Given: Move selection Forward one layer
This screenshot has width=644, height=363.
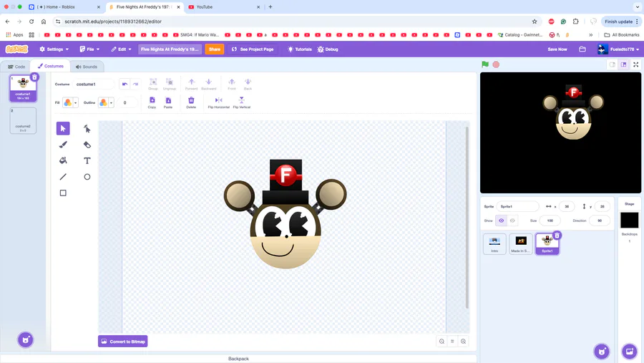Looking at the screenshot, I should coord(191,84).
